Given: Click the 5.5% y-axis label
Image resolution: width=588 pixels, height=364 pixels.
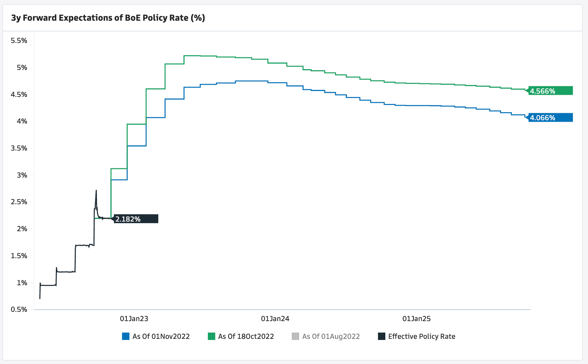Looking at the screenshot, I should pos(19,41).
